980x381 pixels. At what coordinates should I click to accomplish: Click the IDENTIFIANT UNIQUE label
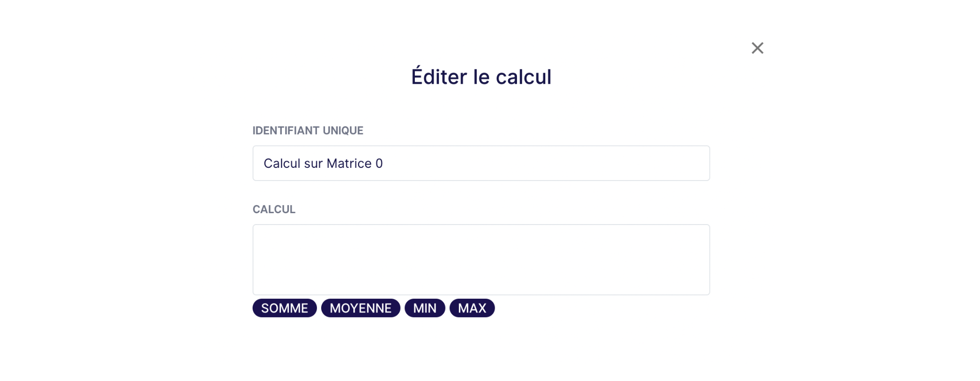tap(308, 130)
